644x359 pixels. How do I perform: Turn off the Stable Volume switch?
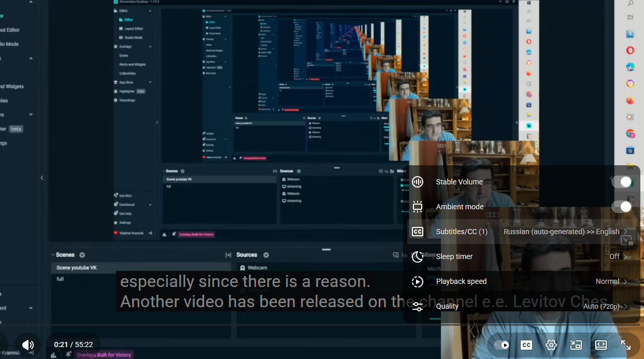tap(622, 182)
